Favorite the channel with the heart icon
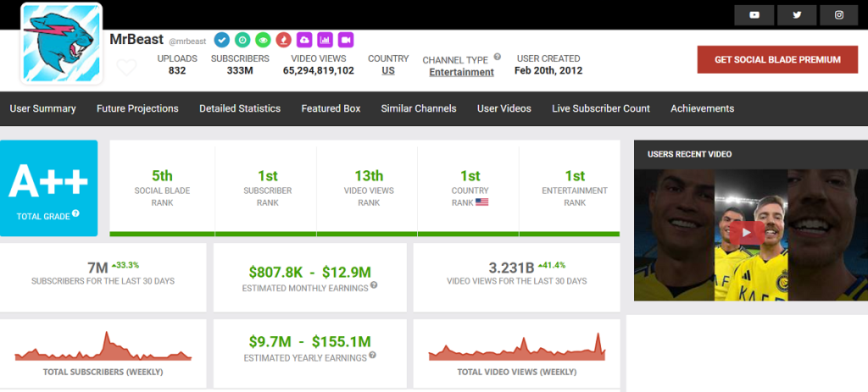 (126, 68)
